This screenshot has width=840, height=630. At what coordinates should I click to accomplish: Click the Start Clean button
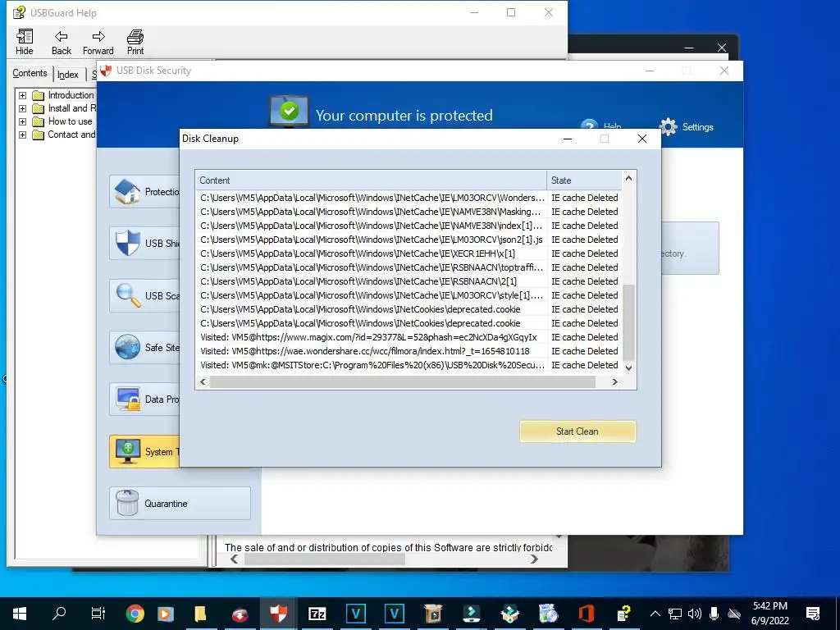pyautogui.click(x=577, y=431)
